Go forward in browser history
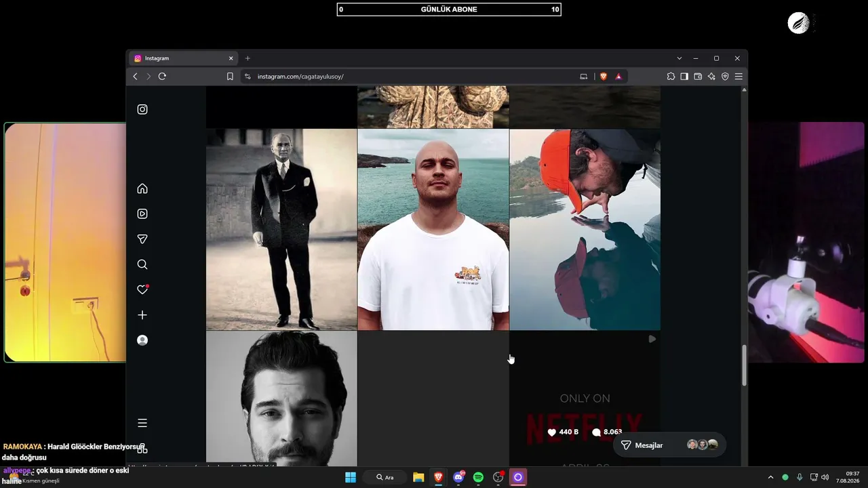 point(149,77)
